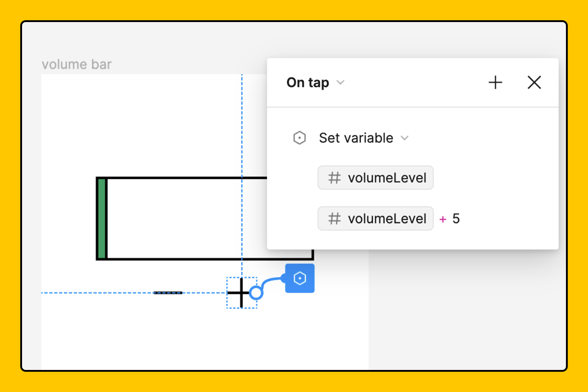Click the pink plus operator before the 5

[443, 219]
